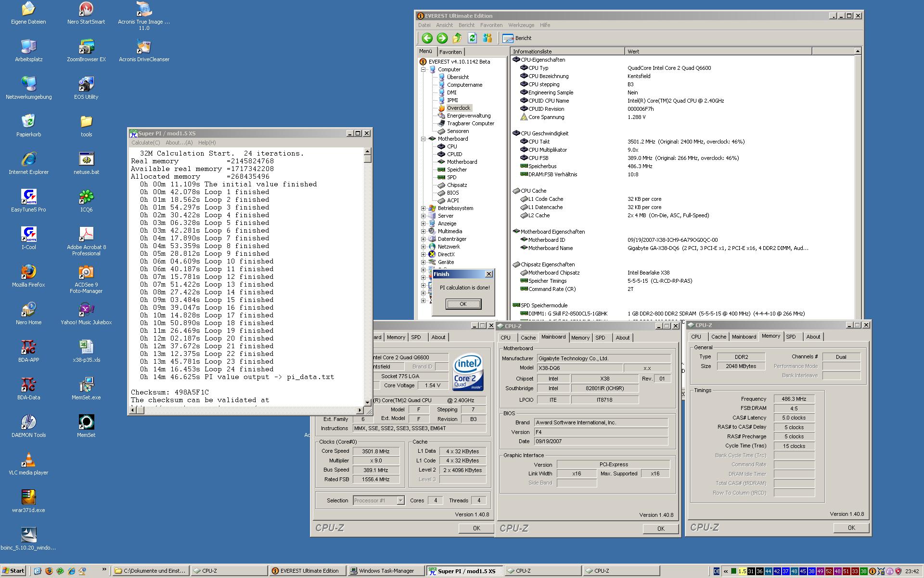Click the EVEREST back arrow button
The width and height of the screenshot is (924, 578).
pos(426,38)
